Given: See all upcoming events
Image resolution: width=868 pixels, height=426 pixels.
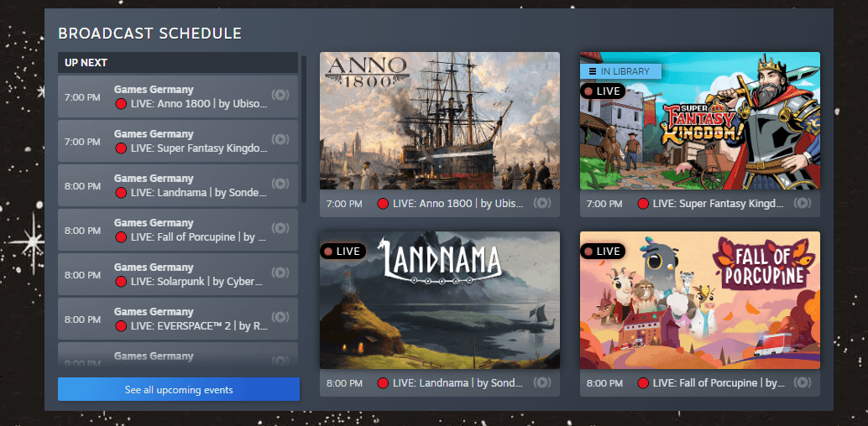Looking at the screenshot, I should coord(179,389).
